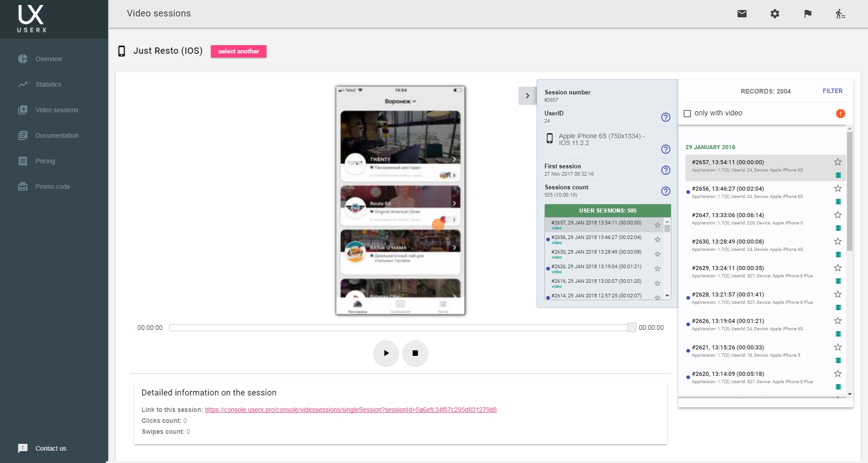Click video film icon of record #2626
The width and height of the screenshot is (868, 463).
point(838,334)
